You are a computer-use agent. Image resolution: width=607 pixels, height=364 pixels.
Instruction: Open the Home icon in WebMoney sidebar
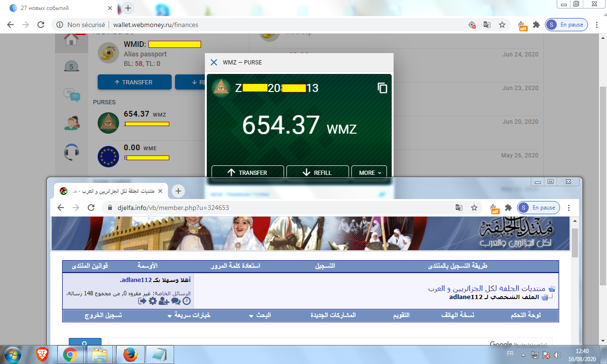(x=72, y=40)
